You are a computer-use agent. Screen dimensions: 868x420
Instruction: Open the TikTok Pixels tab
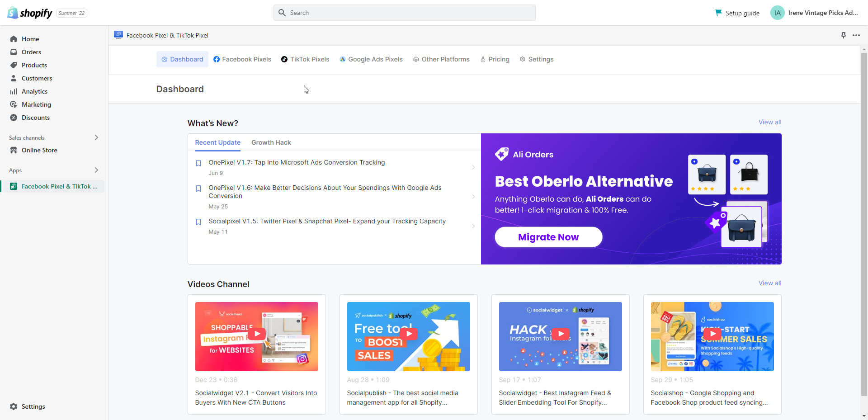click(x=305, y=59)
